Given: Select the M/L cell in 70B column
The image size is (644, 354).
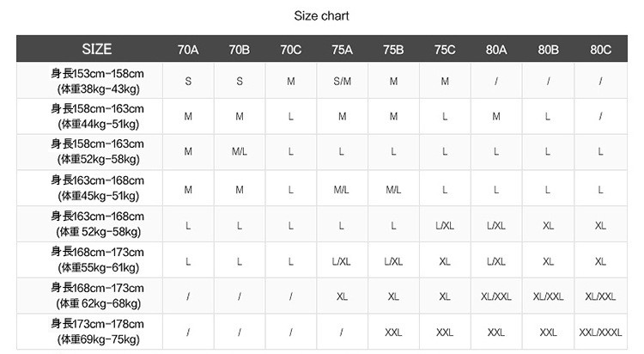Looking at the screenshot, I should pyautogui.click(x=240, y=152).
